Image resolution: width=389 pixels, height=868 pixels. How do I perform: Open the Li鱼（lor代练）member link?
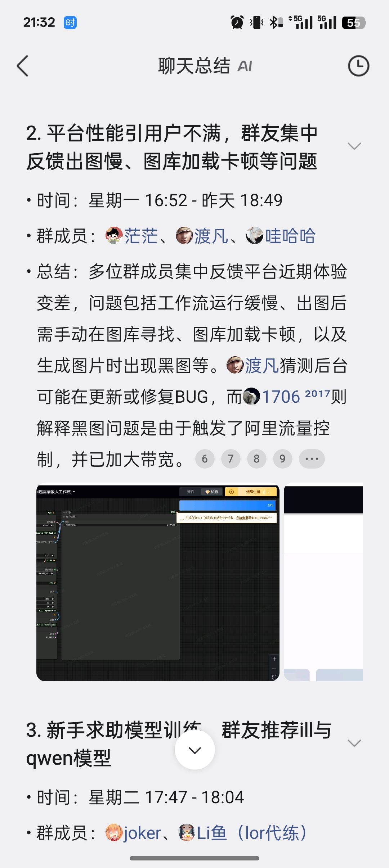(x=251, y=833)
